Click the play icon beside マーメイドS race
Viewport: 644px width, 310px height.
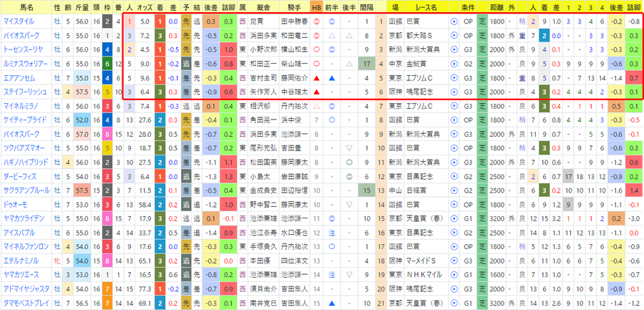pos(454,261)
